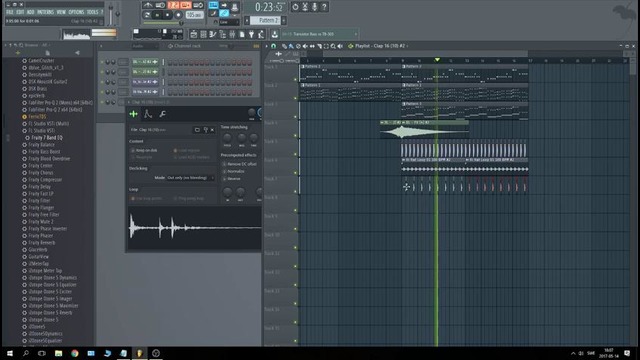Open the playlist view icon in toolbar
Screen dimensions: 640x360
click(194, 35)
